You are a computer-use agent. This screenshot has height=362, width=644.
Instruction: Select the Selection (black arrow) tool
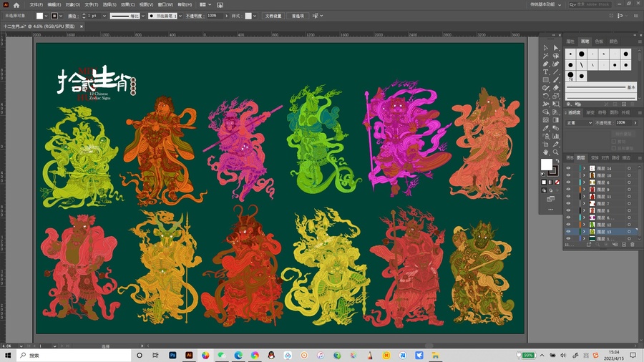545,48
